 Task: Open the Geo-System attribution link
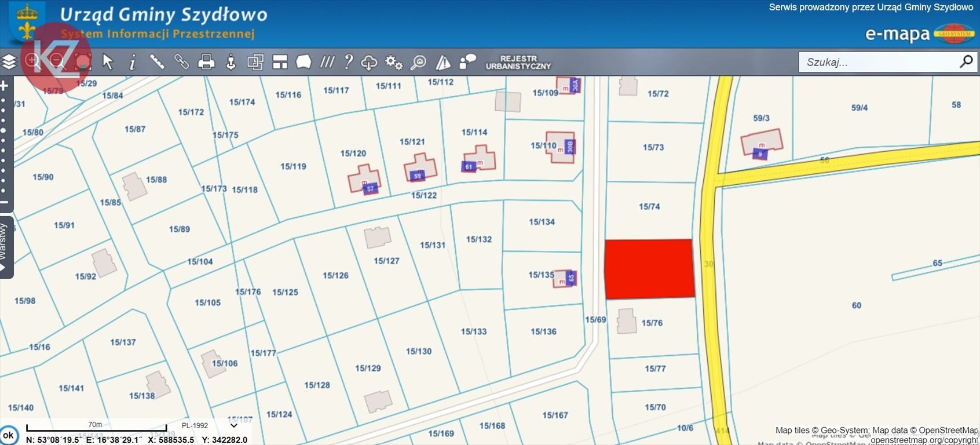(844, 430)
